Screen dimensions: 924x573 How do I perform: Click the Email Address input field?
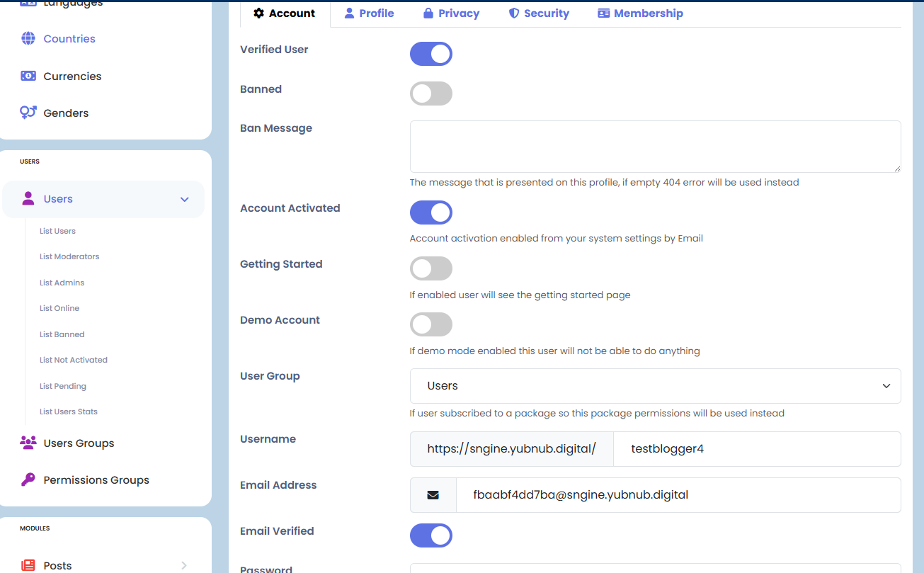(678, 495)
